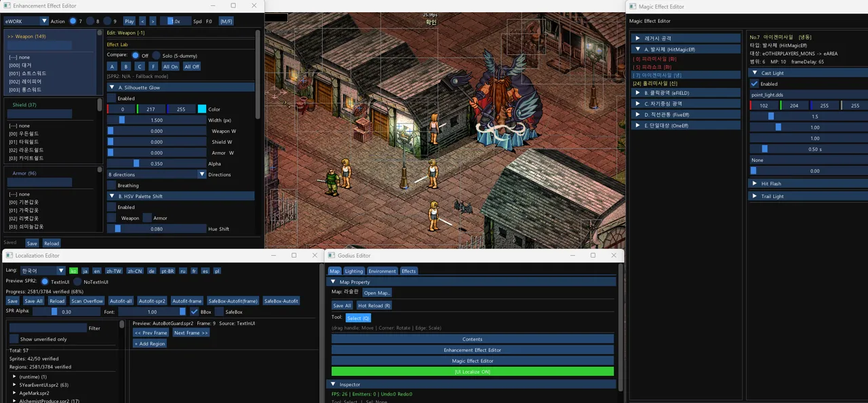The image size is (868, 403).
Task: Click the Alpha slider at 0.350
Action: point(156,164)
